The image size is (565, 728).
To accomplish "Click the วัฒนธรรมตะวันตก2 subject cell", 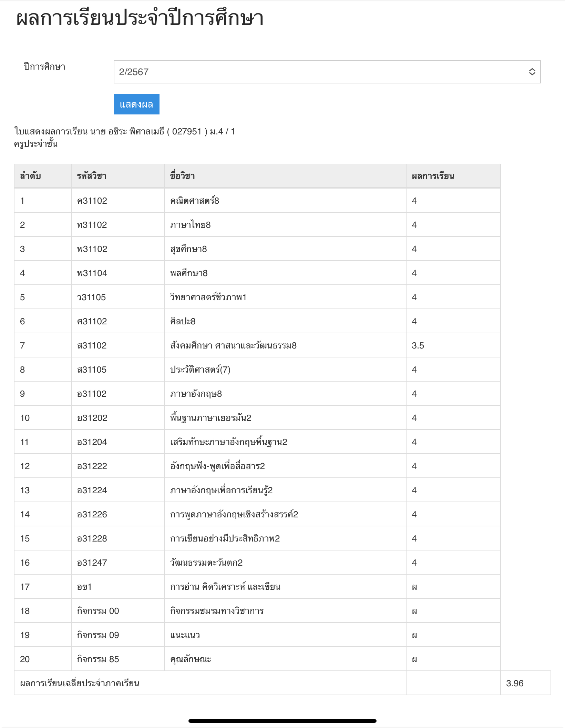I will [206, 563].
